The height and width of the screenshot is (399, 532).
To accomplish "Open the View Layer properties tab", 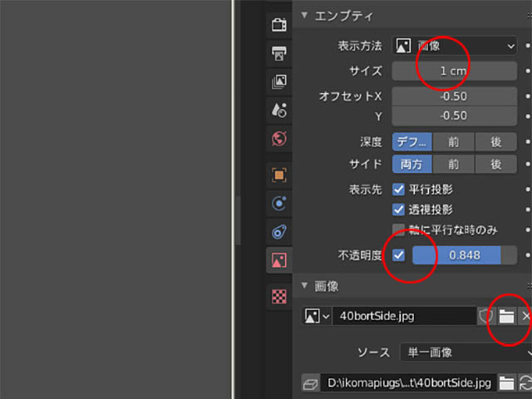I will pos(279,81).
